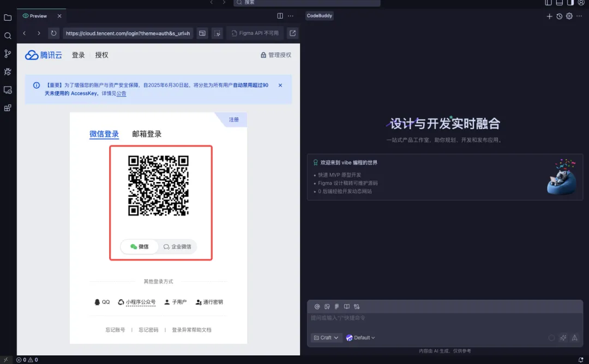
Task: Start a new CodeBuddy chat with plus
Action: click(549, 16)
